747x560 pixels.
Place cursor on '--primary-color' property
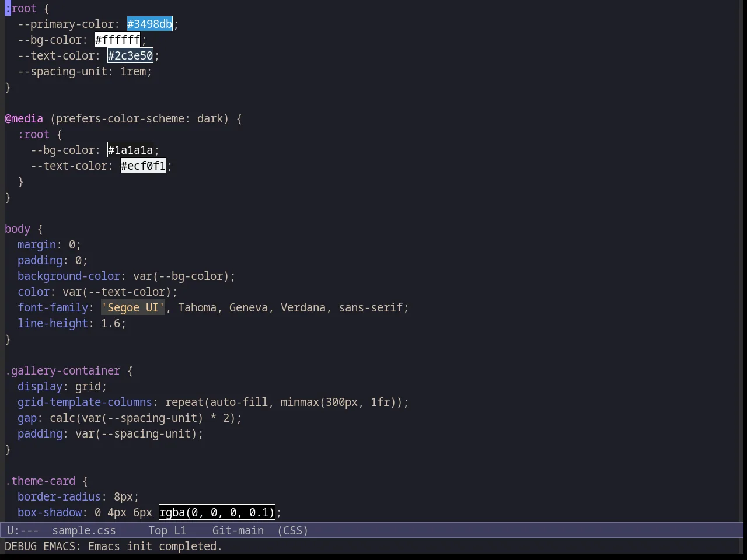(x=65, y=24)
